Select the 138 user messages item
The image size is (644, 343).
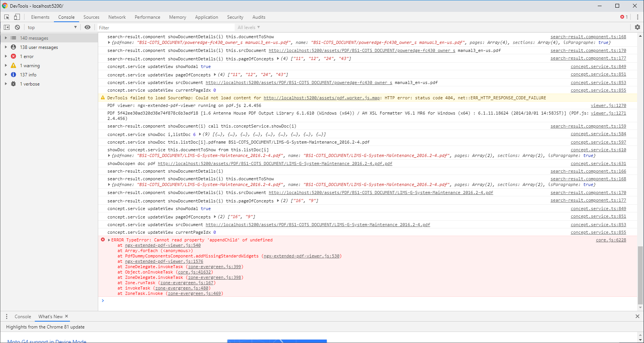click(49, 47)
